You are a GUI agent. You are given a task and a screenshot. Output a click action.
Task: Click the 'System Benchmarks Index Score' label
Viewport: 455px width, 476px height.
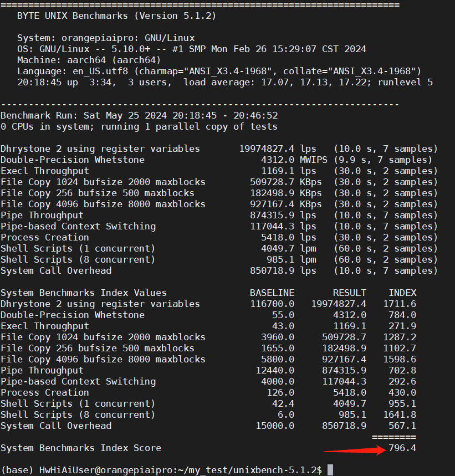tap(81, 448)
